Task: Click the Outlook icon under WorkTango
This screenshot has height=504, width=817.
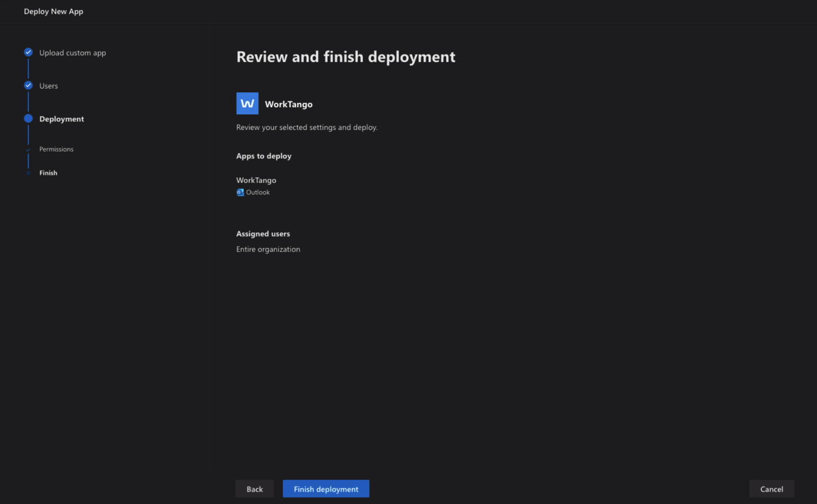Action: click(x=240, y=192)
